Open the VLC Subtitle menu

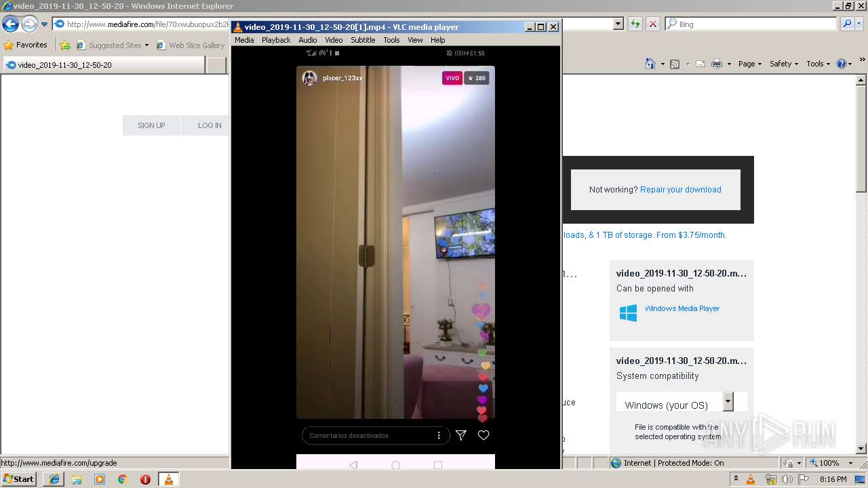(x=363, y=40)
